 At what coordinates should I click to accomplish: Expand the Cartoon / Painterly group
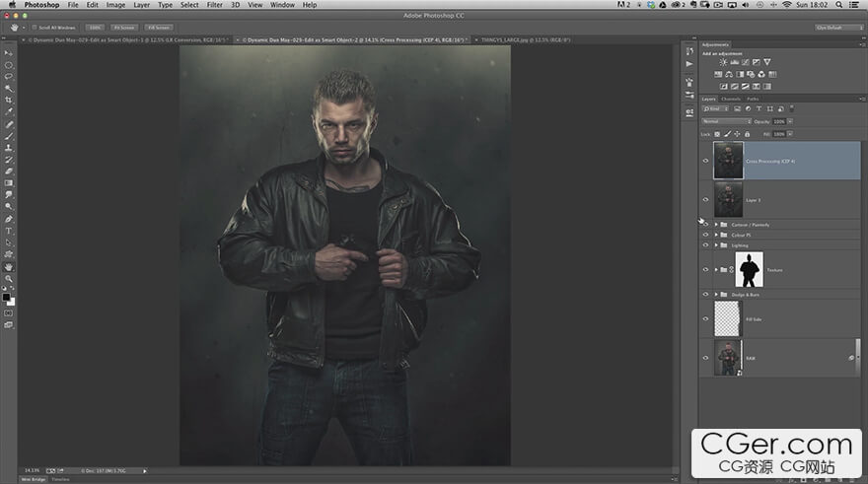[x=716, y=225]
